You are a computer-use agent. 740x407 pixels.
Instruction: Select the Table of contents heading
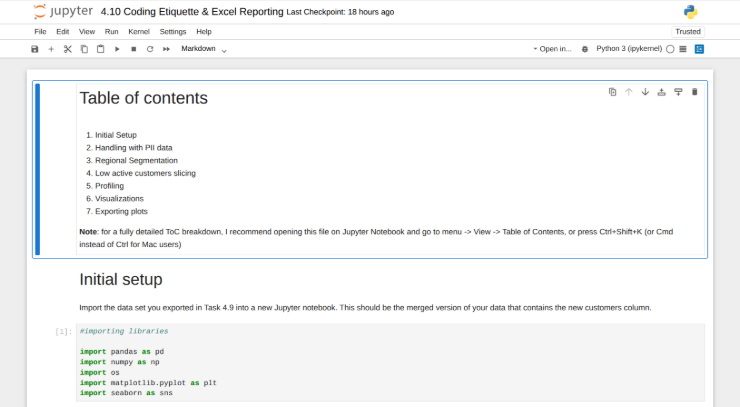point(143,98)
